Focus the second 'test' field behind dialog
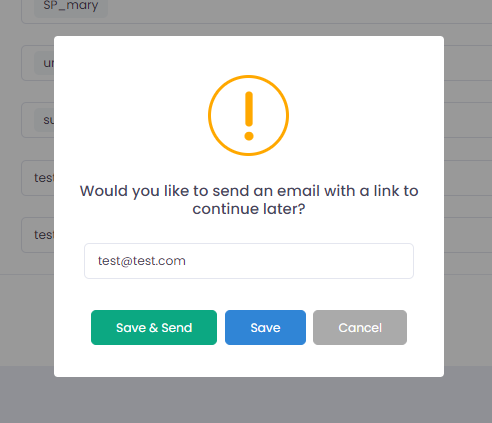492x423 pixels. tap(37, 235)
